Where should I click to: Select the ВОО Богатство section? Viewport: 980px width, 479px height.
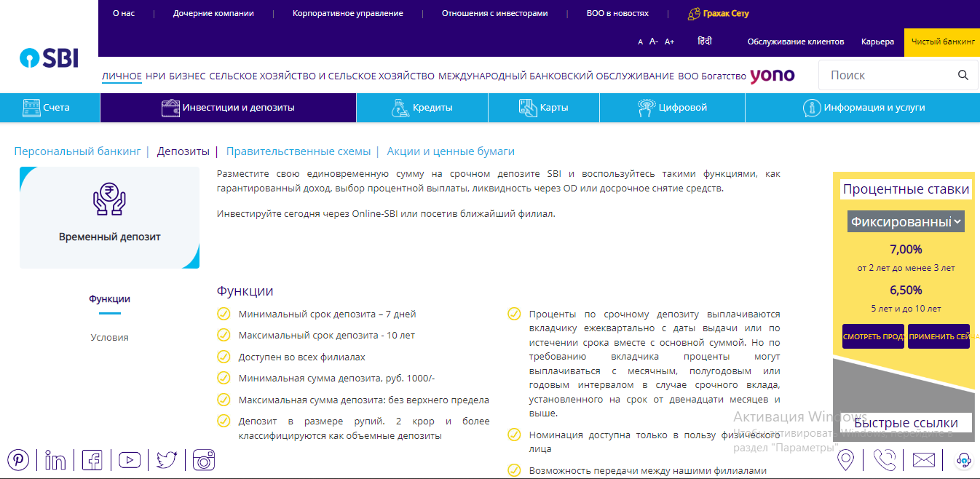coord(712,76)
